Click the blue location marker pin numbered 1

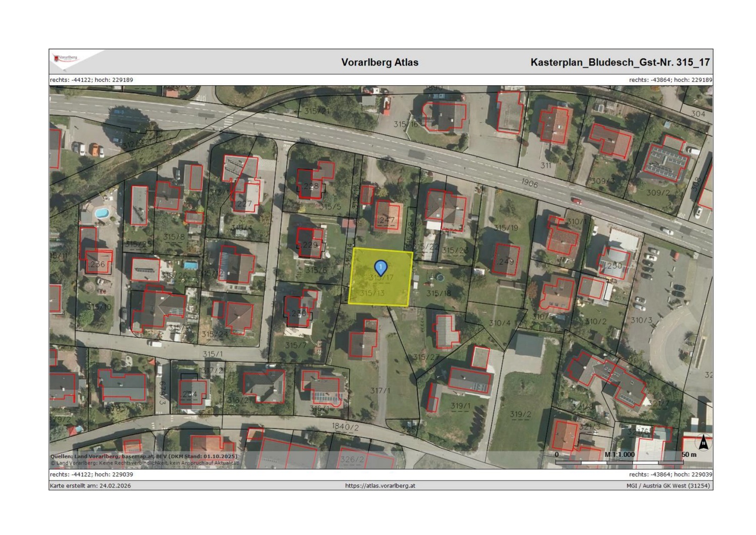click(x=381, y=267)
